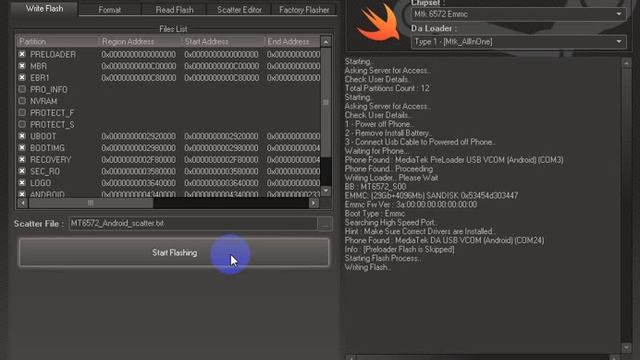Click log line 'Info : [Preloader Flash is Skipped]'
640x360 pixels.
399,249
